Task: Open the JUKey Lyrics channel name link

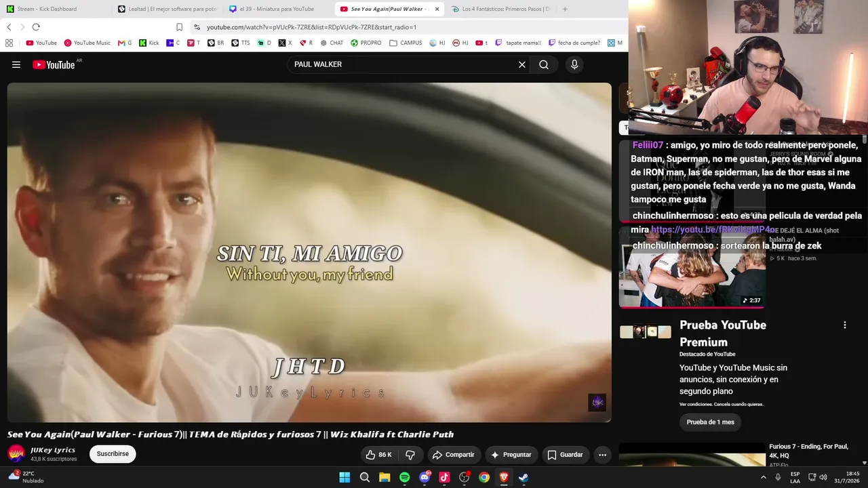Action: pyautogui.click(x=53, y=450)
